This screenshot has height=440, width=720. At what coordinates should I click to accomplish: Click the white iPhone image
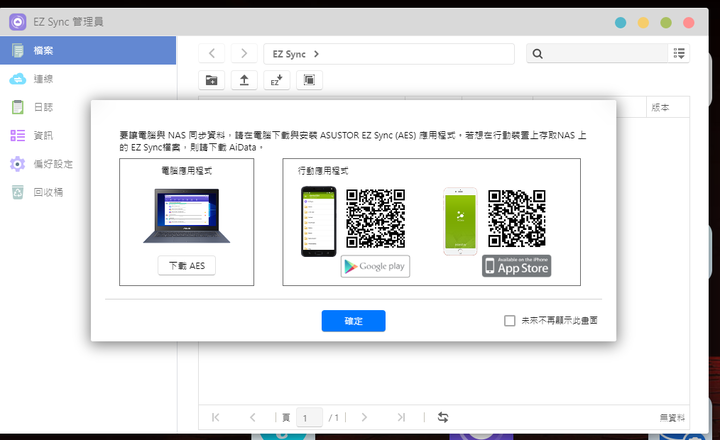(x=460, y=221)
